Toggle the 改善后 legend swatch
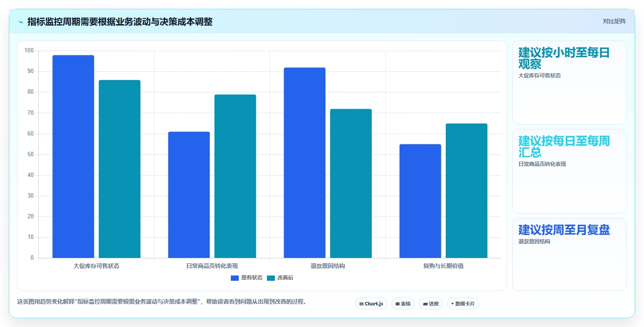Image resolution: width=644 pixels, height=327 pixels. coord(271,278)
